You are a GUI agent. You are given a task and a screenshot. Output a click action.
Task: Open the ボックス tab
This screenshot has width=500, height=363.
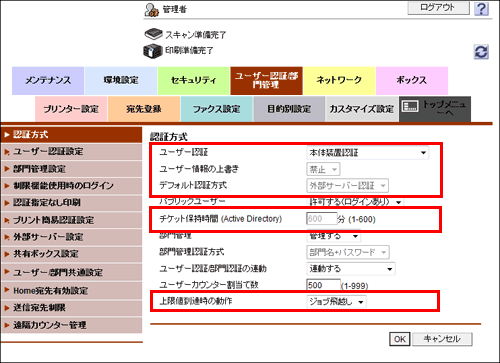click(x=412, y=81)
